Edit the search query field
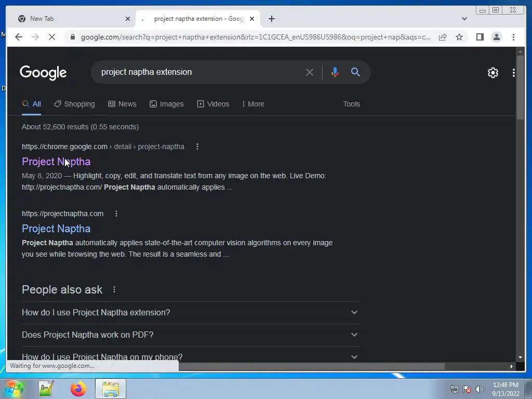 (200, 72)
